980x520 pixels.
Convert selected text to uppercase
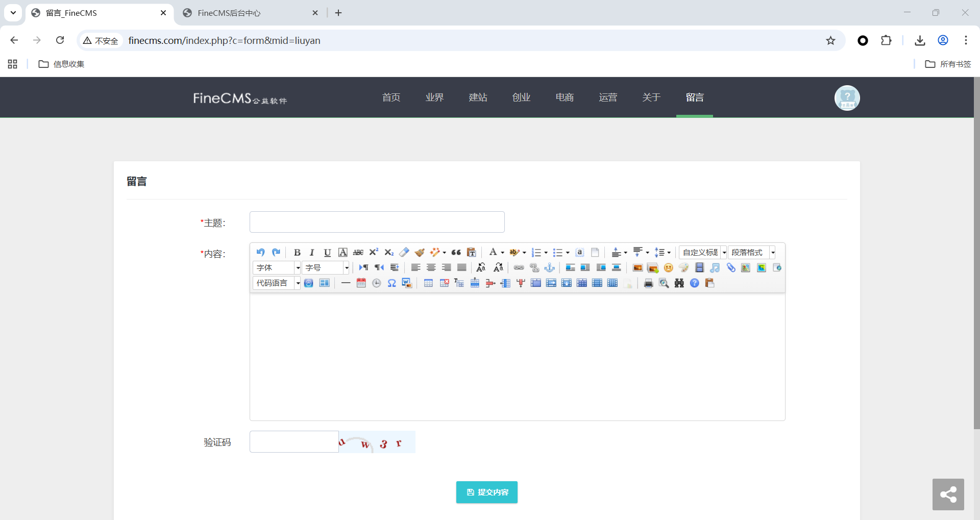coord(481,267)
